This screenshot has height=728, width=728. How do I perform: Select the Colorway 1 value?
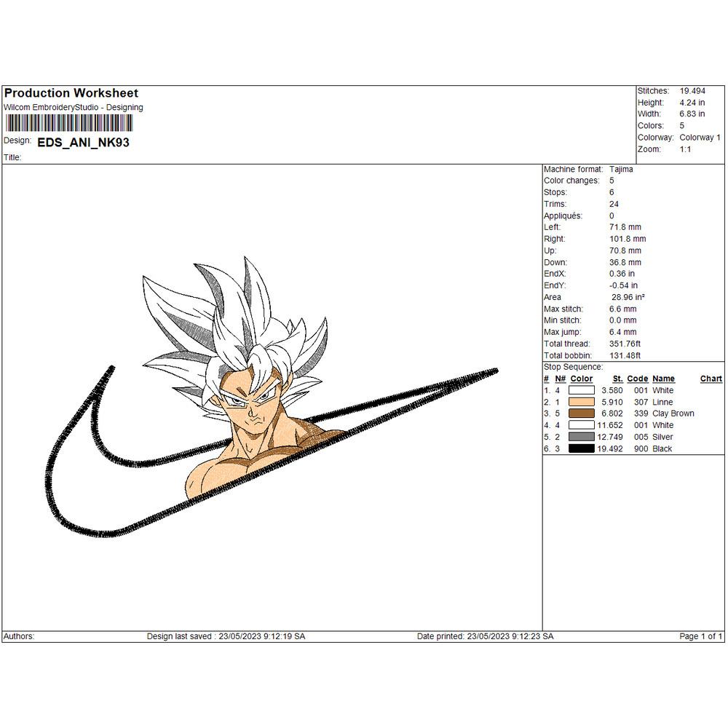point(700,137)
